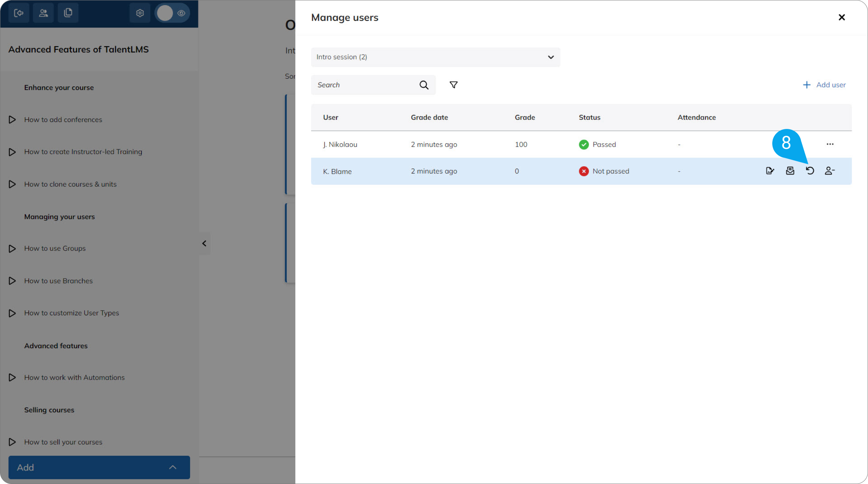Close the Manage users panel
The width and height of the screenshot is (868, 484).
(842, 17)
